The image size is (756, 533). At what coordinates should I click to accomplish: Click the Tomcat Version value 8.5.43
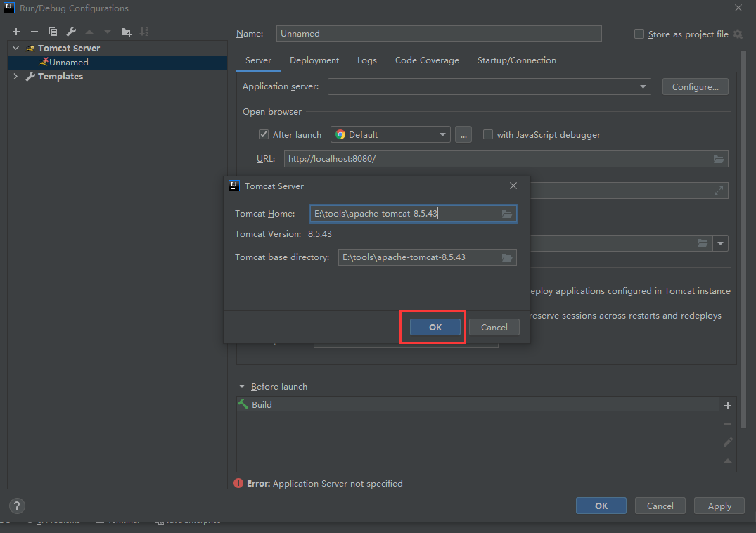click(x=320, y=234)
